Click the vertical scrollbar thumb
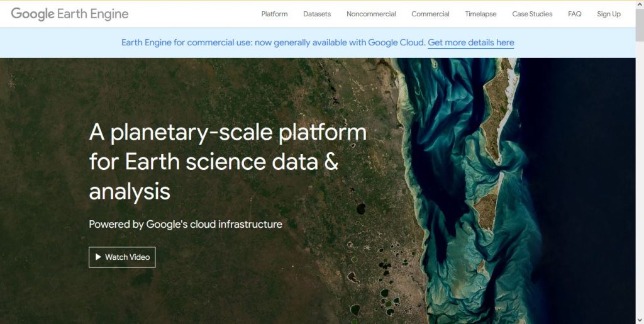Screen dimensions: 644x324 pyautogui.click(x=639, y=25)
